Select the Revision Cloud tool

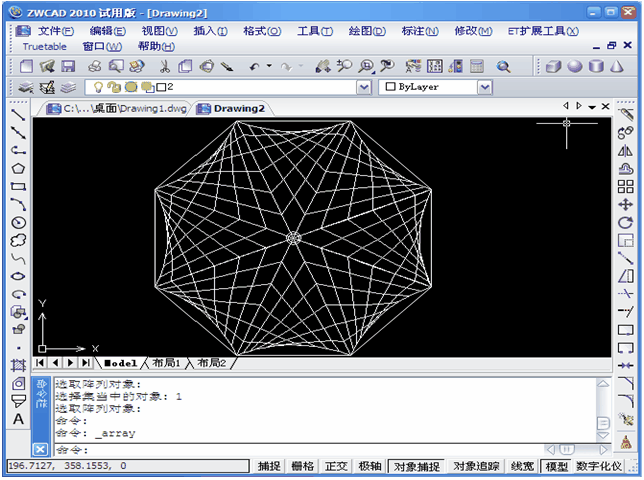(18, 240)
